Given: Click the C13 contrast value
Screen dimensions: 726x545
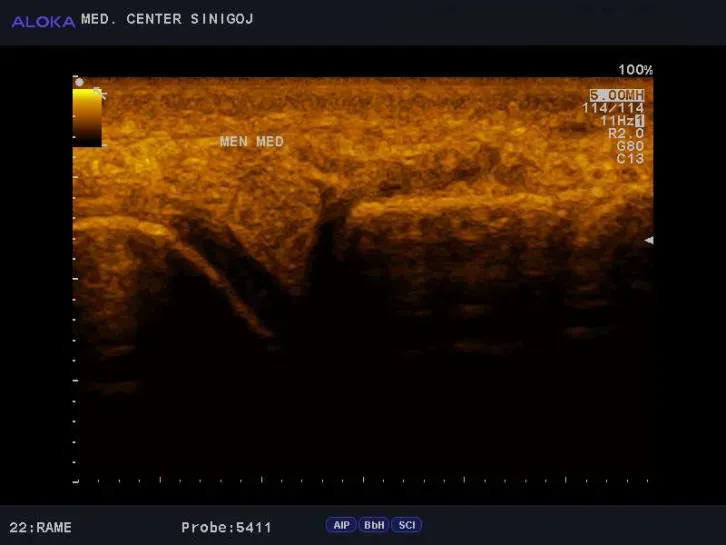Looking at the screenshot, I should 630,158.
